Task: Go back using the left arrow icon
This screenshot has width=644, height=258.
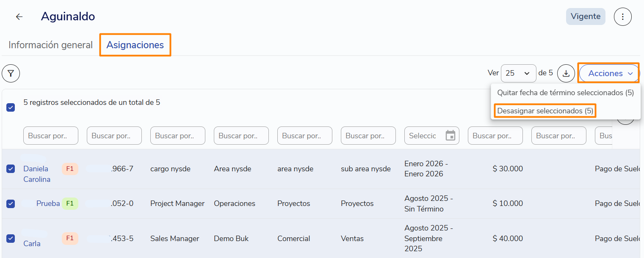Action: pos(19,17)
